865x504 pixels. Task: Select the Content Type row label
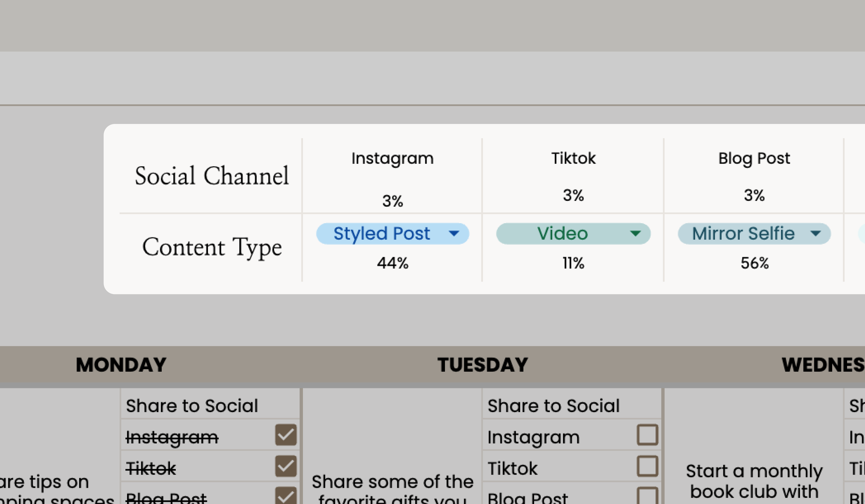click(x=212, y=248)
